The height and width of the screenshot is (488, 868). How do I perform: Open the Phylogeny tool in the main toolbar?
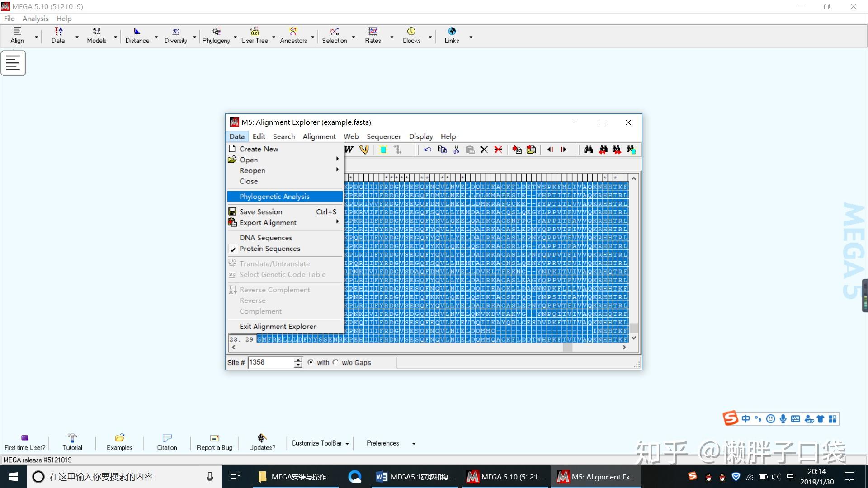coord(216,35)
